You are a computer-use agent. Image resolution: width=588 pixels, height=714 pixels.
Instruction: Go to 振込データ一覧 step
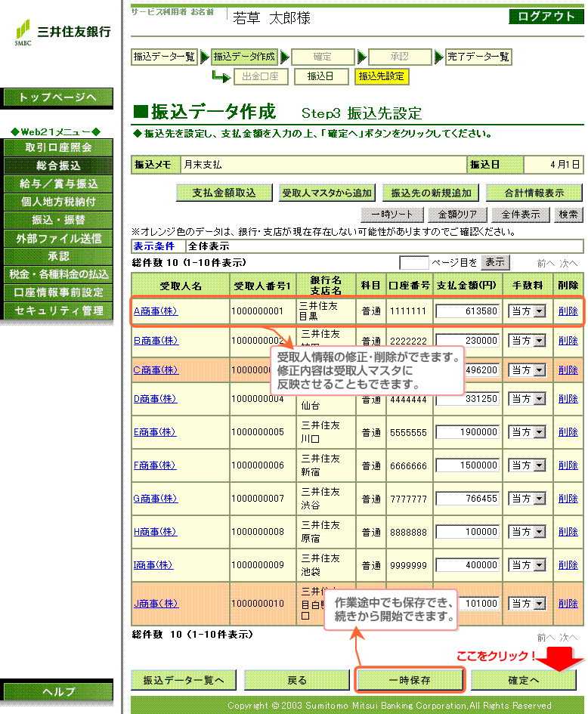[x=164, y=57]
